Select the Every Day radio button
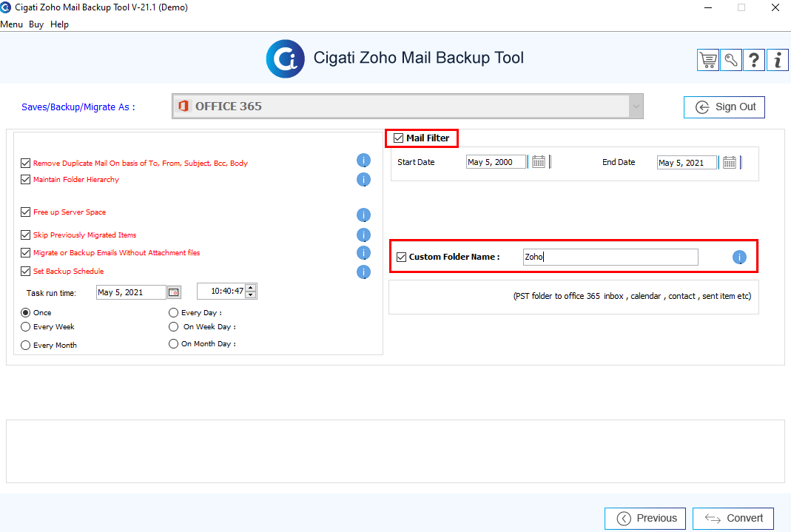 click(174, 313)
